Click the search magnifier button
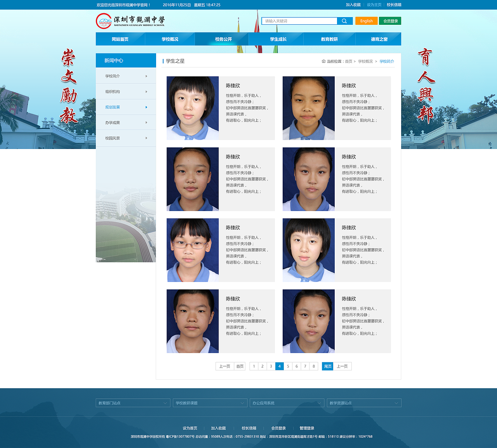 [x=345, y=21]
